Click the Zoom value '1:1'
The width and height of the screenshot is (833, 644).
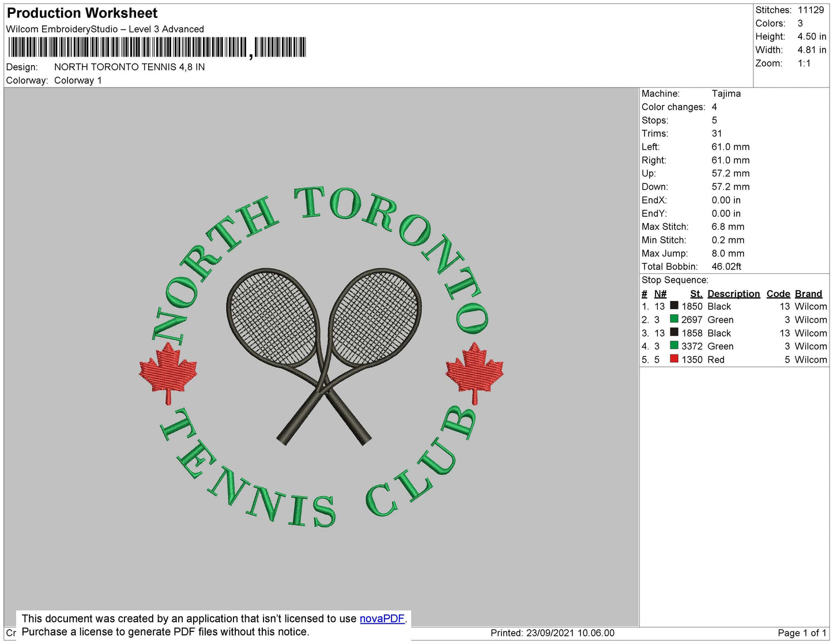click(x=804, y=63)
